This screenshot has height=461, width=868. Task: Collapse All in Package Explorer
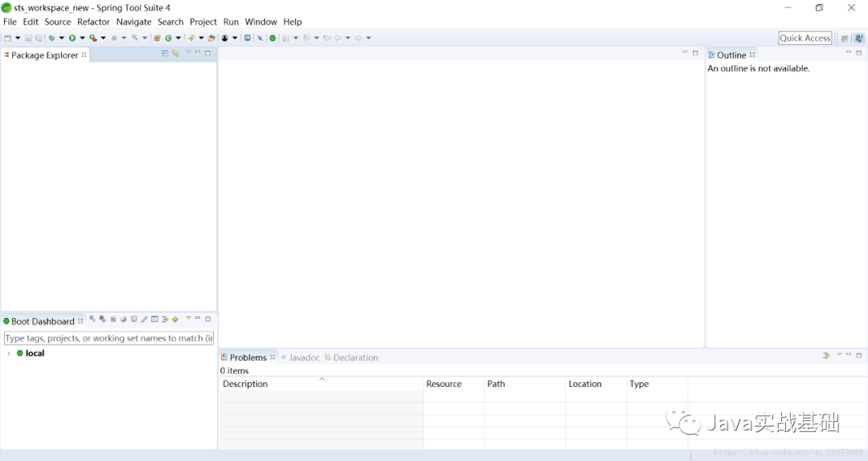click(165, 53)
